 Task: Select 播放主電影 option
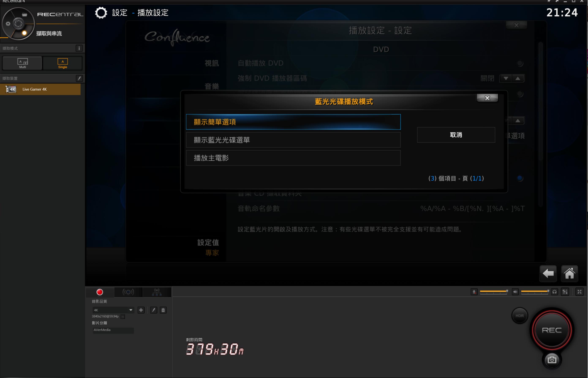click(x=293, y=158)
